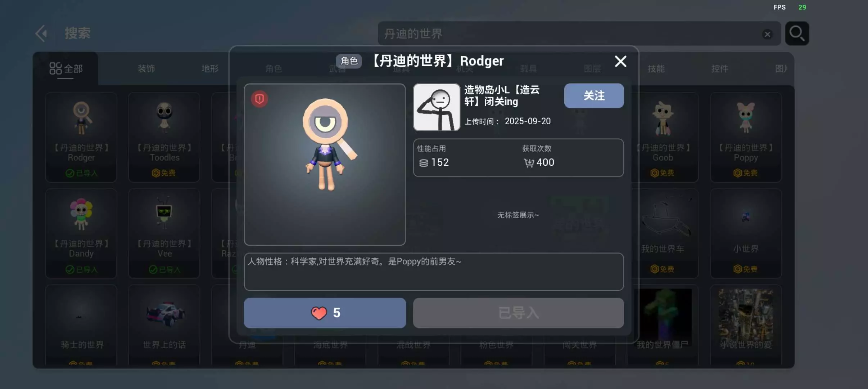Click the Dandy flower character card

point(81,233)
